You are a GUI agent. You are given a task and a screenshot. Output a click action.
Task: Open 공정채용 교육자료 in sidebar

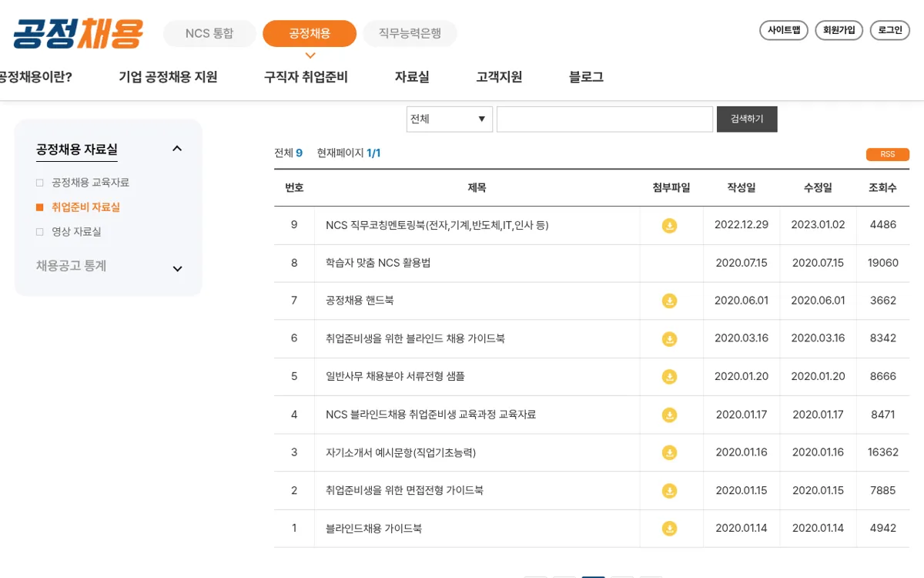pyautogui.click(x=90, y=183)
